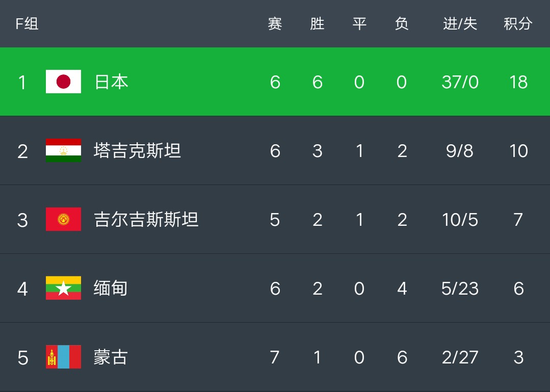Click the Japan flag icon
This screenshot has height=392, width=550.
[63, 82]
